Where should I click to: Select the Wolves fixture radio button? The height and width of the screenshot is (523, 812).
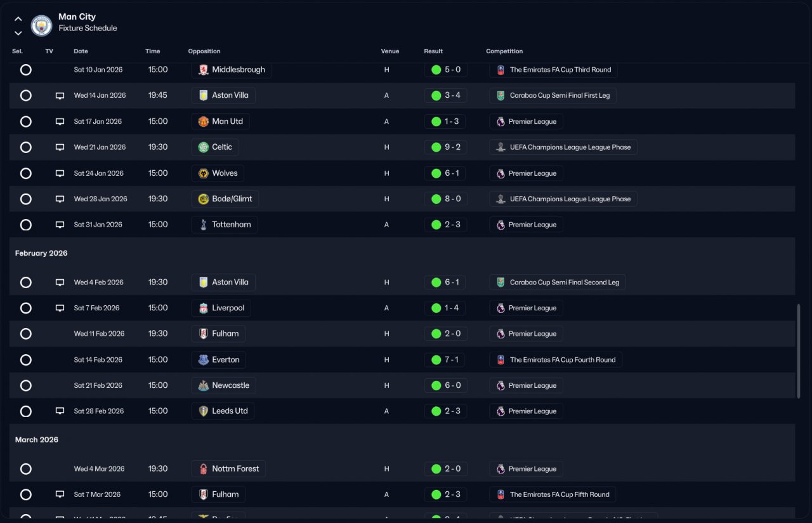26,173
